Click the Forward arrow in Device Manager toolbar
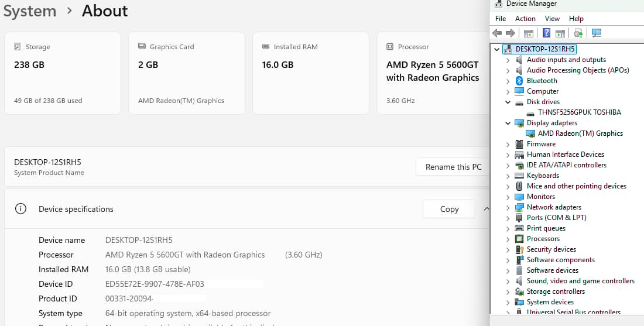Image resolution: width=644 pixels, height=326 pixels. click(x=511, y=33)
